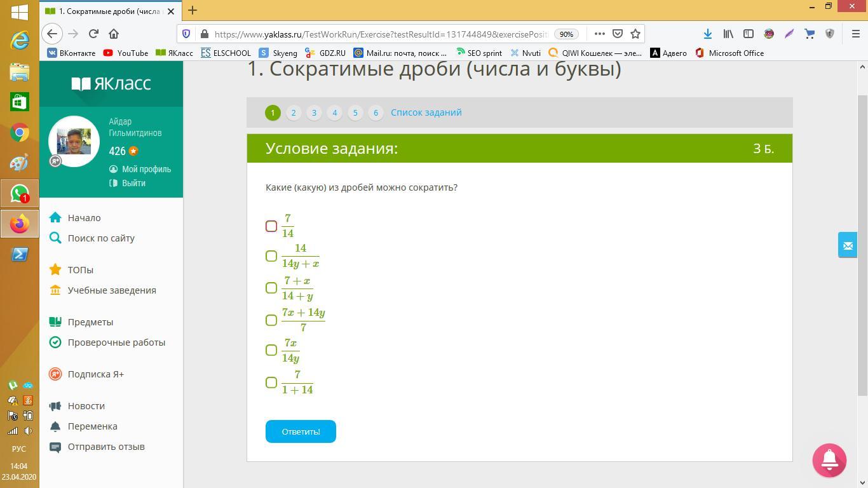The width and height of the screenshot is (868, 488).
Task: Check the fraction (7x+14y)/7 option
Action: coord(271,320)
